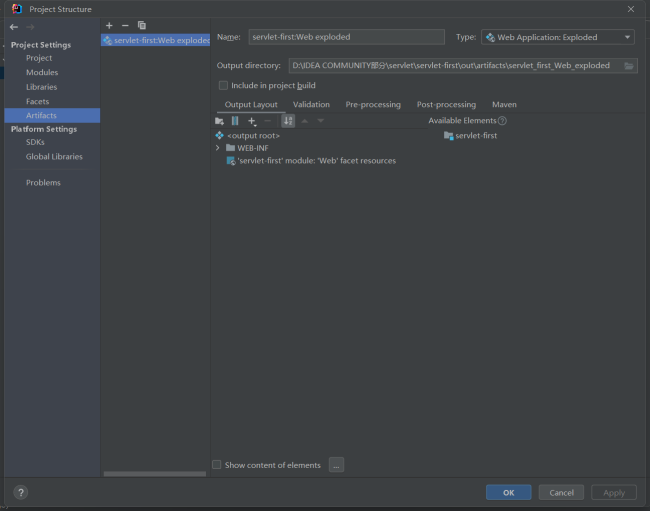
Task: Open Facets settings
Action: tap(37, 102)
